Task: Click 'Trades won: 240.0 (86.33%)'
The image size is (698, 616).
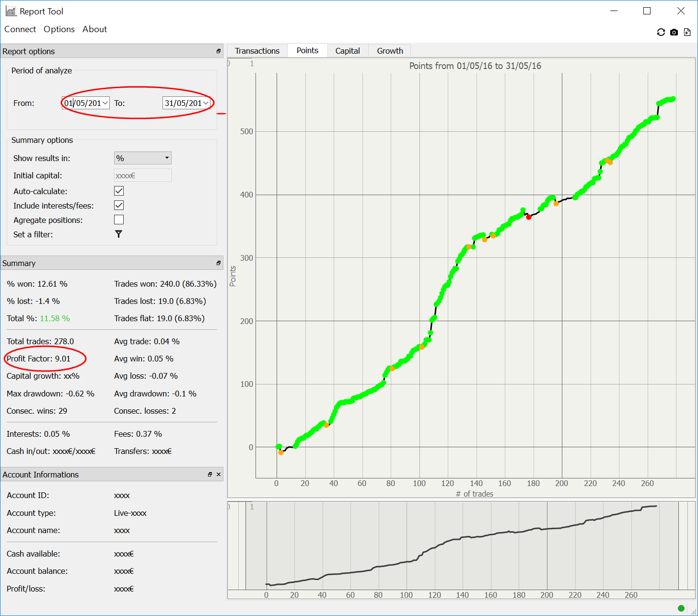Action: [x=165, y=284]
